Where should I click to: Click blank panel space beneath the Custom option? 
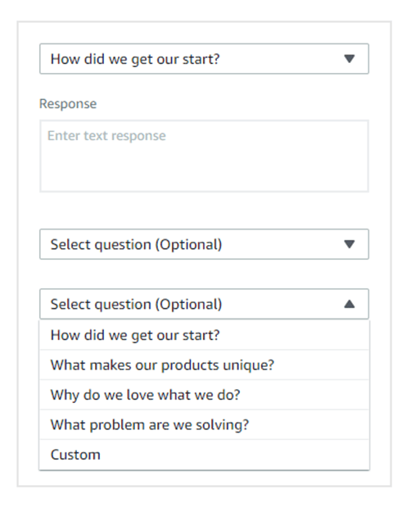click(x=205, y=478)
